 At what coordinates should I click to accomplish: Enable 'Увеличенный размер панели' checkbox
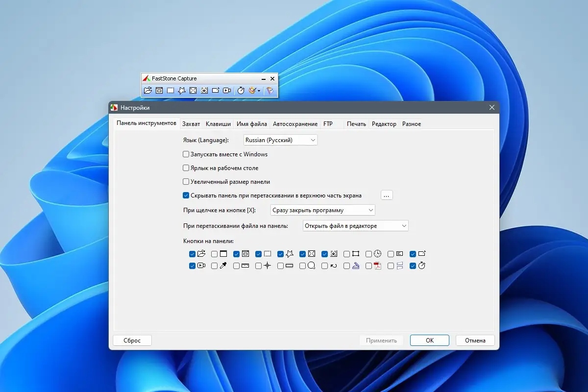186,182
